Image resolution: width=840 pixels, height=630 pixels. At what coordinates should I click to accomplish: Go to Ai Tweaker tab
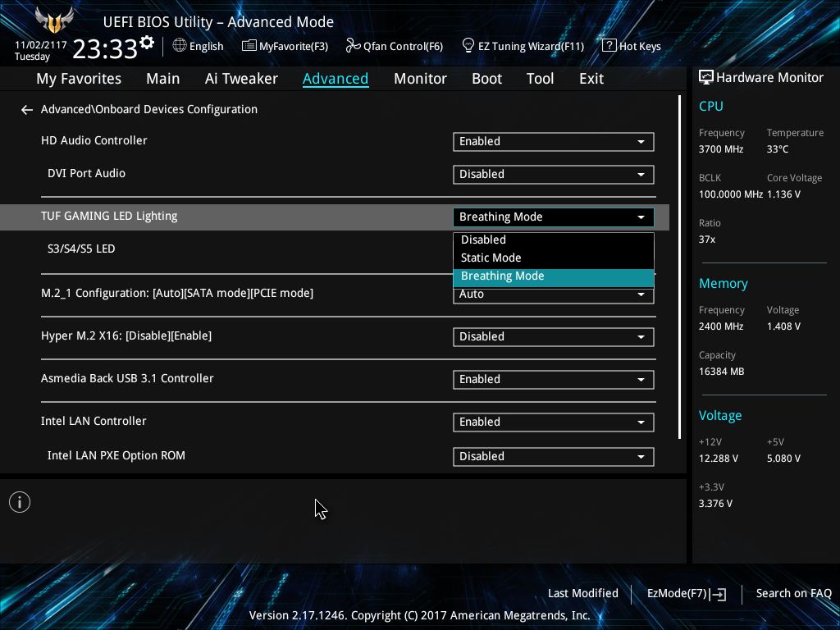click(241, 79)
